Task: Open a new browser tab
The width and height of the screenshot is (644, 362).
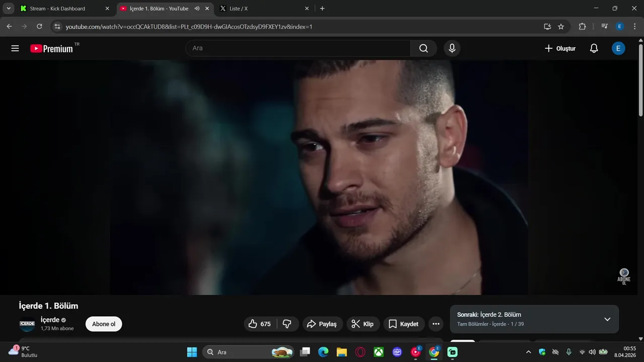Action: click(322, 9)
